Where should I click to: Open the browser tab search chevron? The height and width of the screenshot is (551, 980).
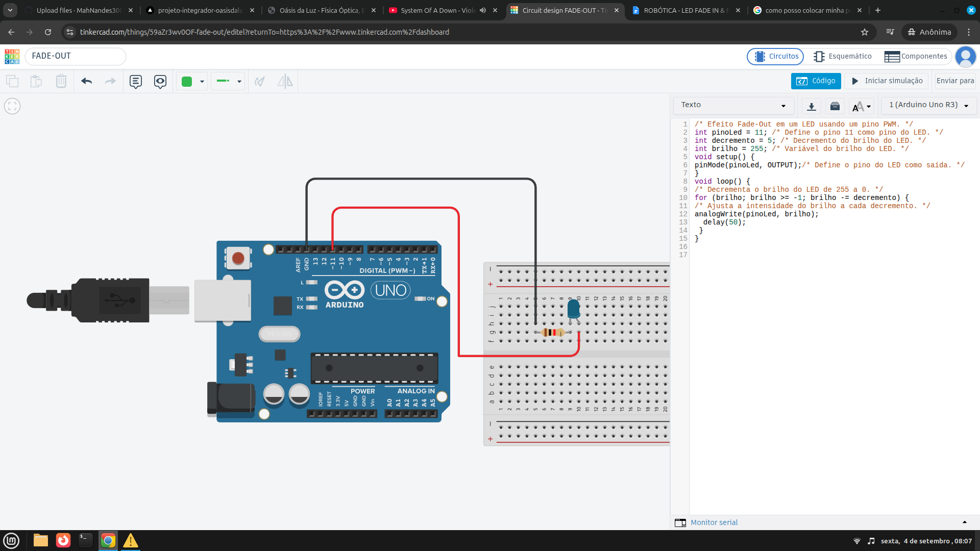pyautogui.click(x=10, y=10)
